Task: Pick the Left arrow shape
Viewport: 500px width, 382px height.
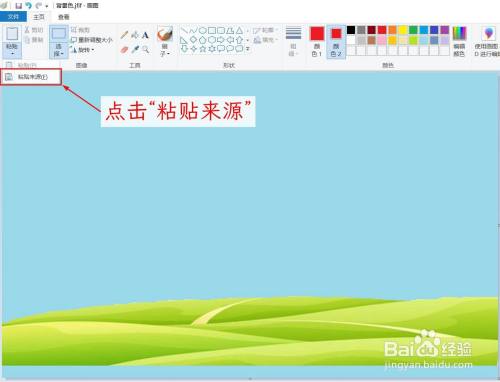Action: (x=230, y=40)
